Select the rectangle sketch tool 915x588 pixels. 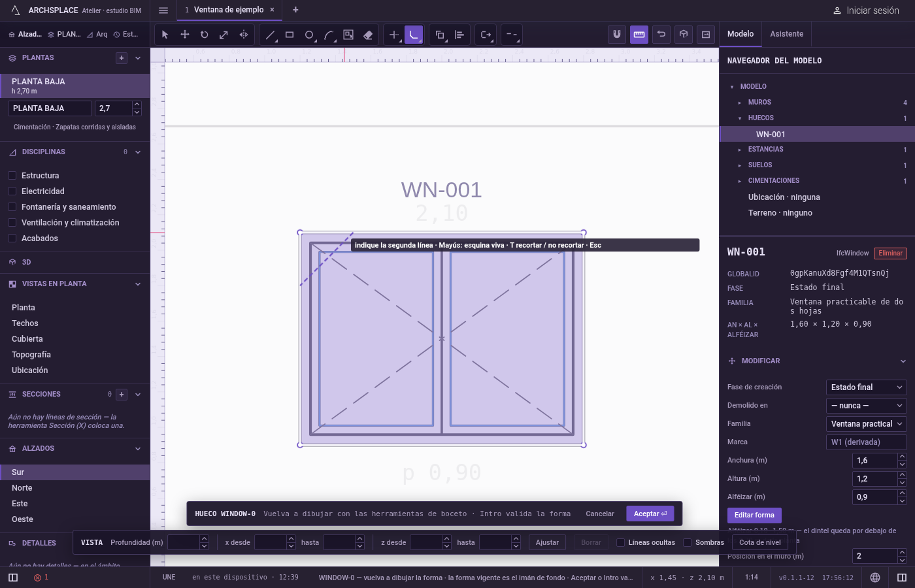click(x=290, y=35)
